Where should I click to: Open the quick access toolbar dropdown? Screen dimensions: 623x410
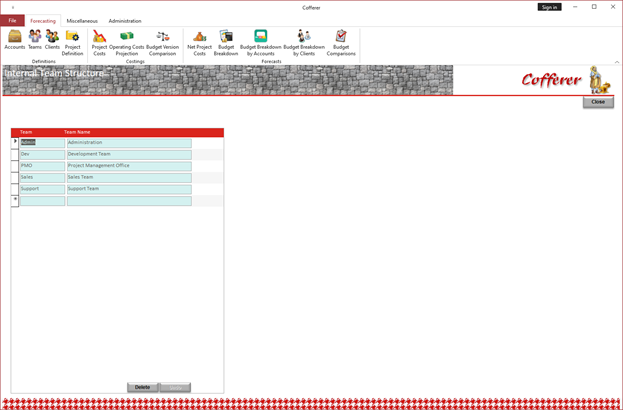pos(13,7)
